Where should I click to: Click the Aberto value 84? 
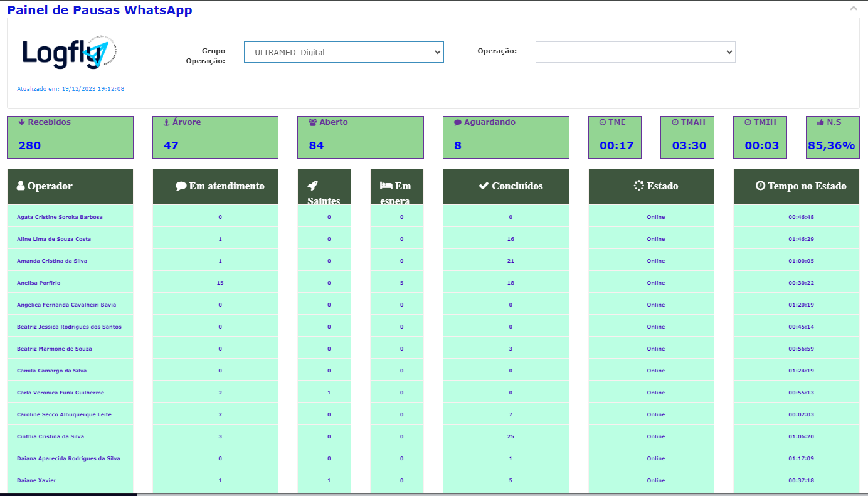(x=316, y=145)
